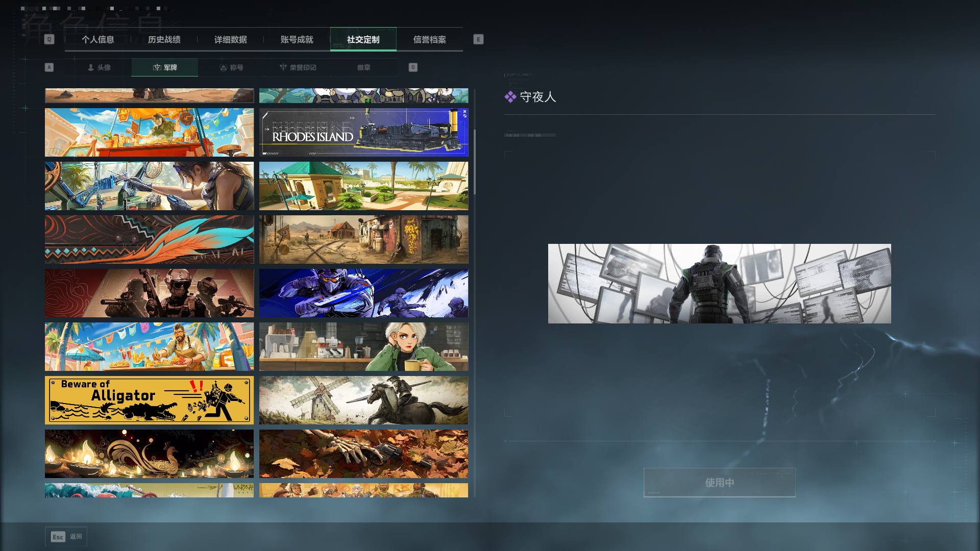980x551 pixels.
Task: Select the orange and teal feather dog tag
Action: click(149, 239)
